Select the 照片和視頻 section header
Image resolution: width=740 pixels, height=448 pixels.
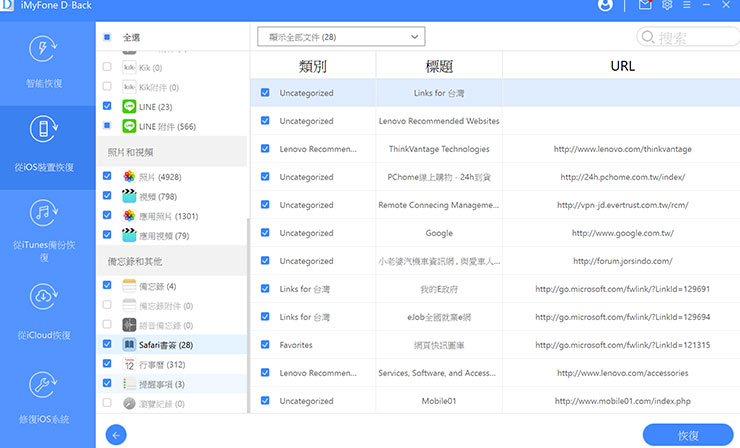pos(172,152)
